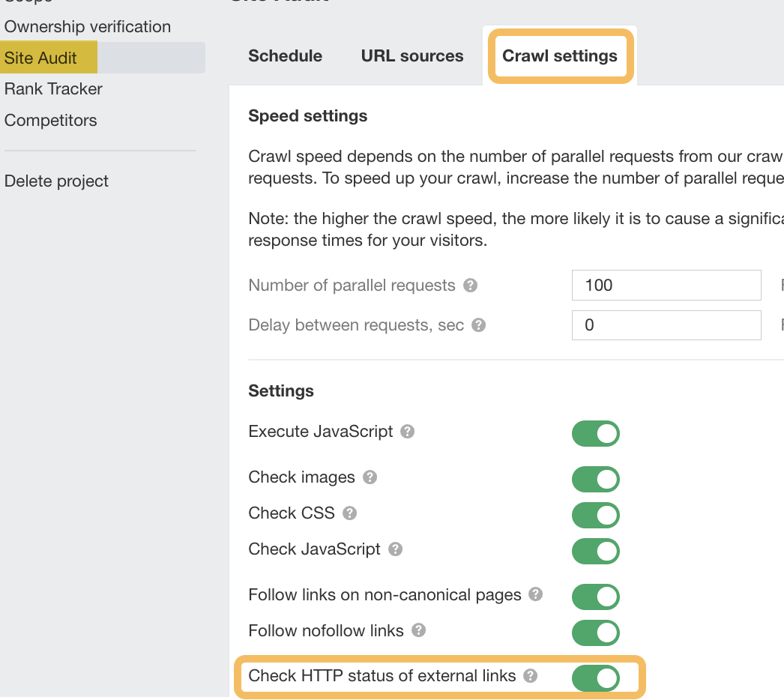784x700 pixels.
Task: Click the Number of parallel requests field
Action: coord(666,286)
